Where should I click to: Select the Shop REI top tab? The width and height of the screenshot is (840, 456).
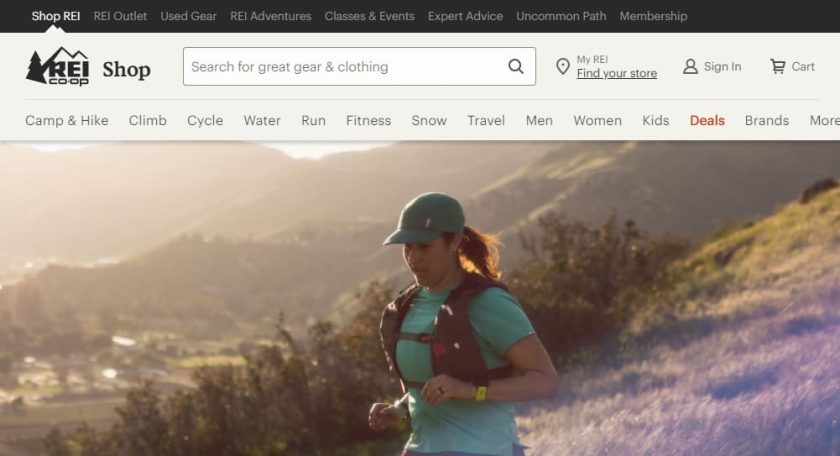point(56,16)
